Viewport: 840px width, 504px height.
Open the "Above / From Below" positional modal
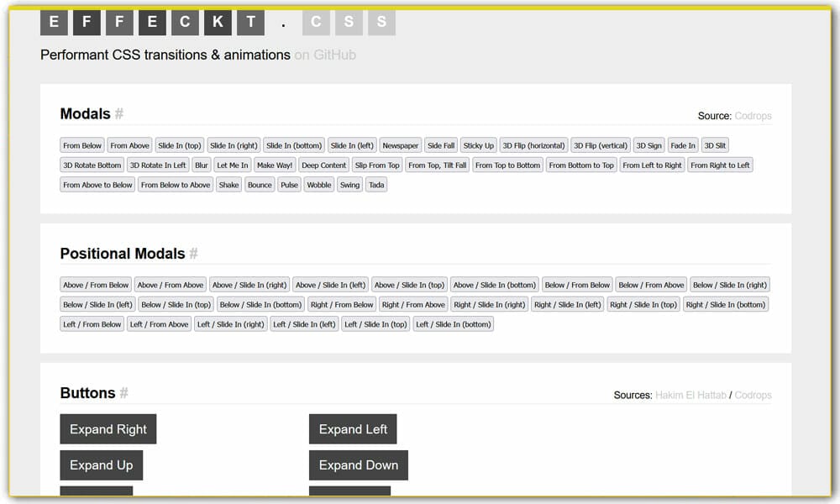click(x=95, y=284)
